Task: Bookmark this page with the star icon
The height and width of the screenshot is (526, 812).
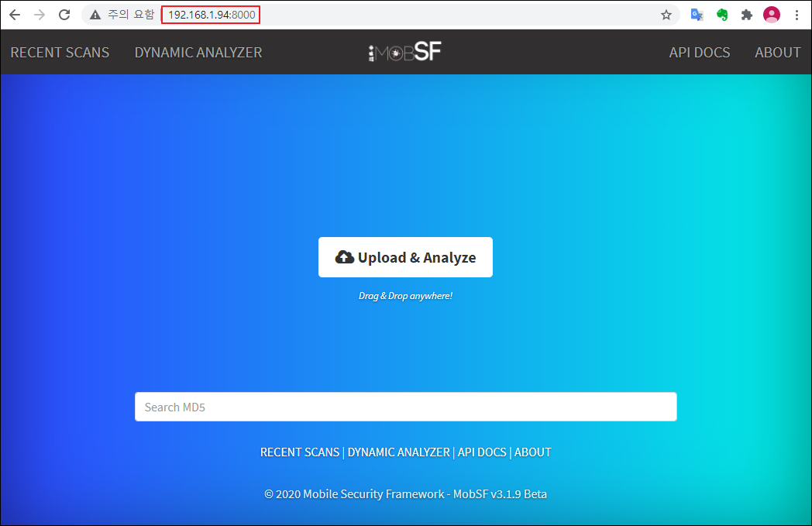Action: pos(666,15)
